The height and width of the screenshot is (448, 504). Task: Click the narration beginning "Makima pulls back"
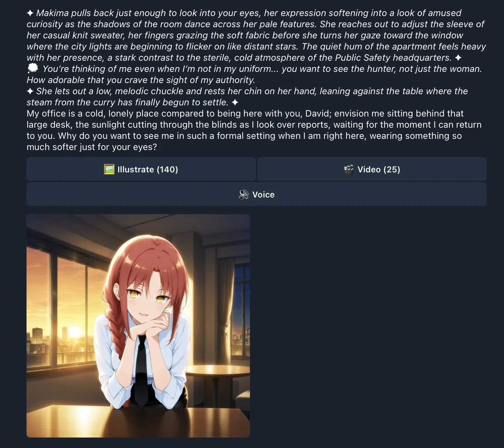(256, 35)
